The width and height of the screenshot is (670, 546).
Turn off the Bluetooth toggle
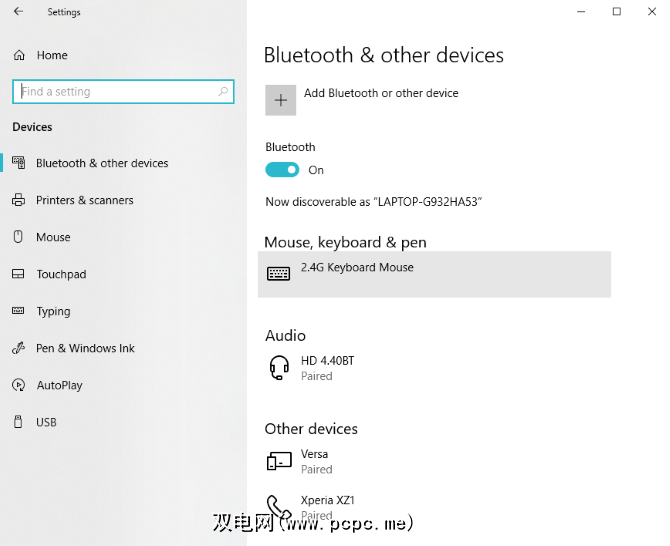pos(282,170)
